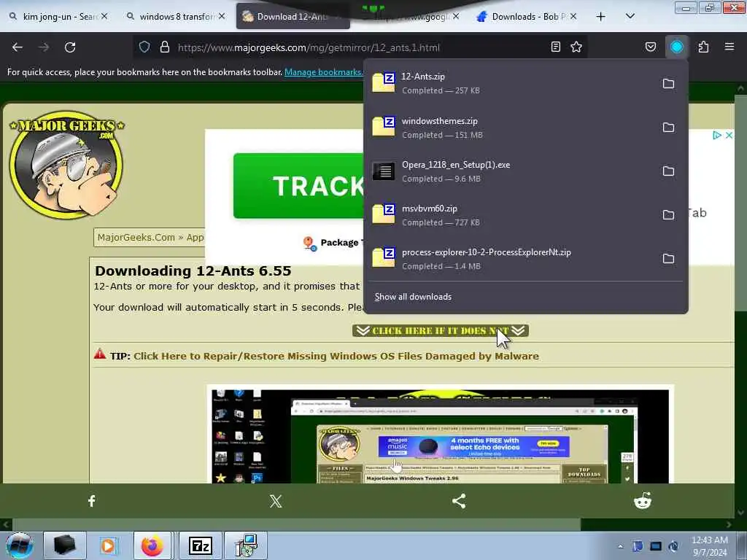Click the URL address field

click(360, 47)
